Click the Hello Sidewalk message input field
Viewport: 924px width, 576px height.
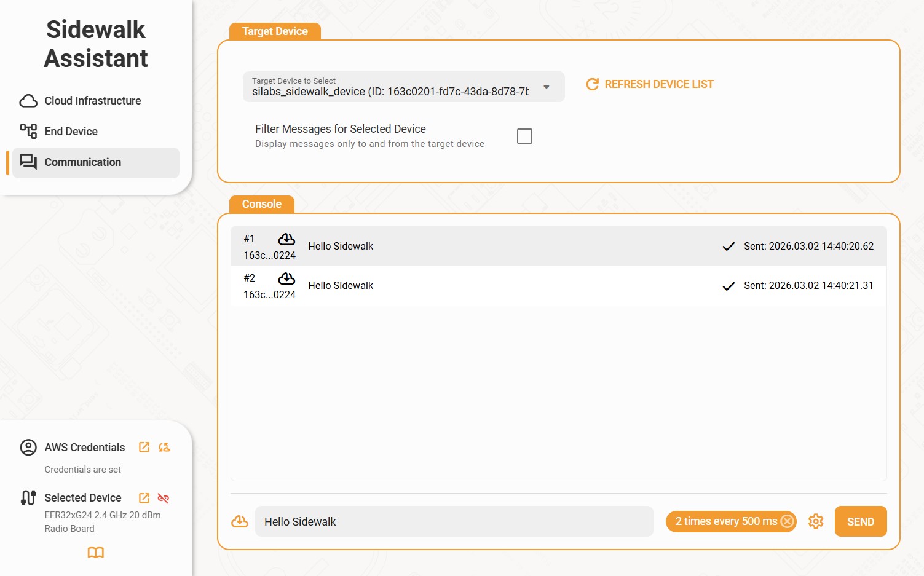(454, 521)
